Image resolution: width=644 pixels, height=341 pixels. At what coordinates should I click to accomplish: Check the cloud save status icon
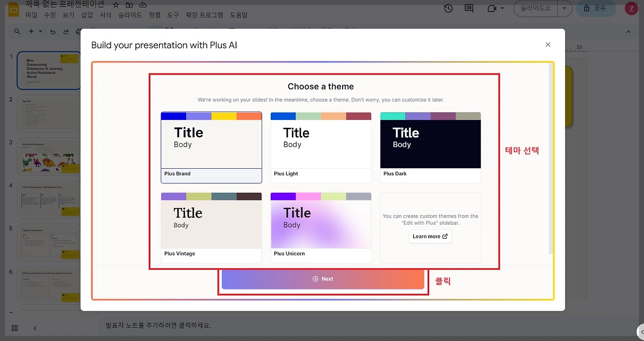pos(142,5)
